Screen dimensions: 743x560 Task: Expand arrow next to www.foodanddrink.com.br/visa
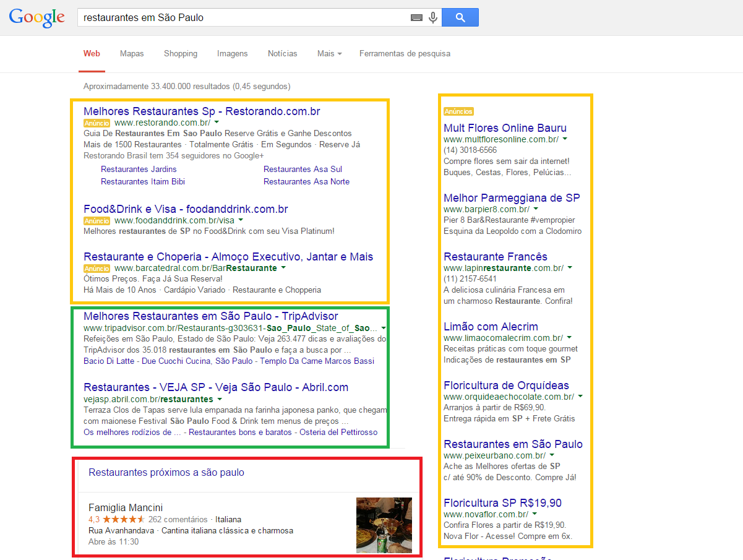(241, 220)
